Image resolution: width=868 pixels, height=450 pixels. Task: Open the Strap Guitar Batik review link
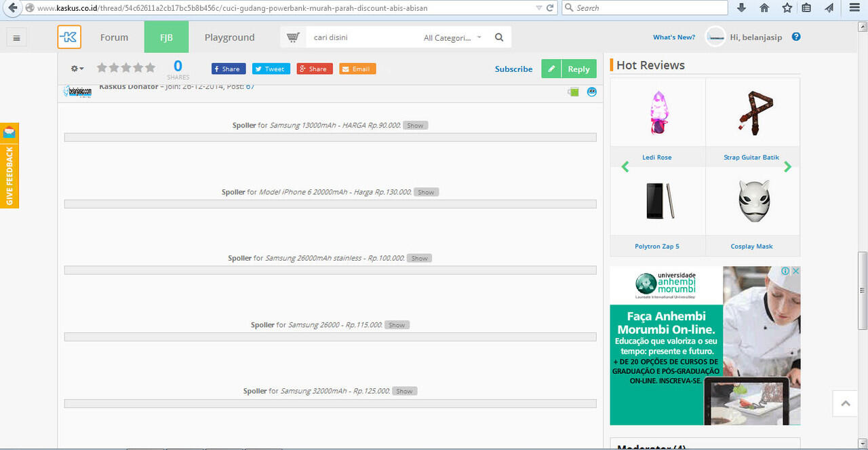click(751, 157)
